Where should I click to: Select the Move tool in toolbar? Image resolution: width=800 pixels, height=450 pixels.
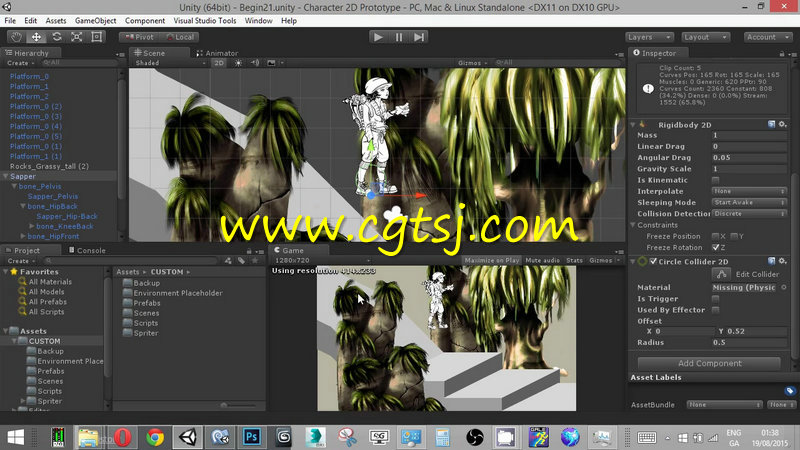coord(36,37)
